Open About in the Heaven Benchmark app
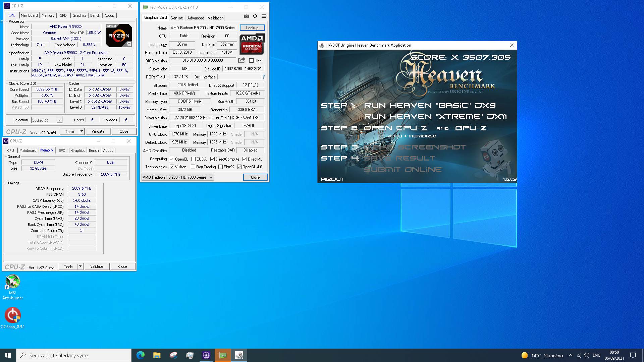This screenshot has width=644, height=362. [x=333, y=179]
